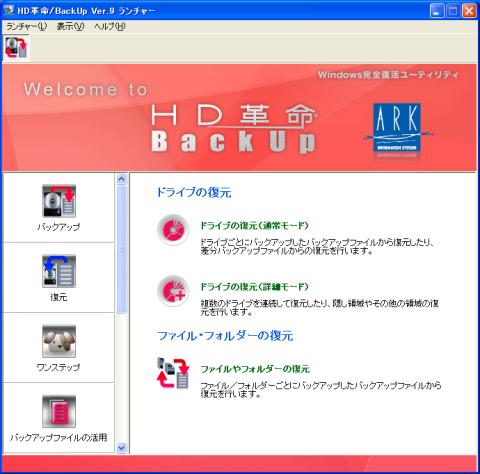Open the ランチャー menu
The width and height of the screenshot is (480, 474).
click(x=26, y=27)
